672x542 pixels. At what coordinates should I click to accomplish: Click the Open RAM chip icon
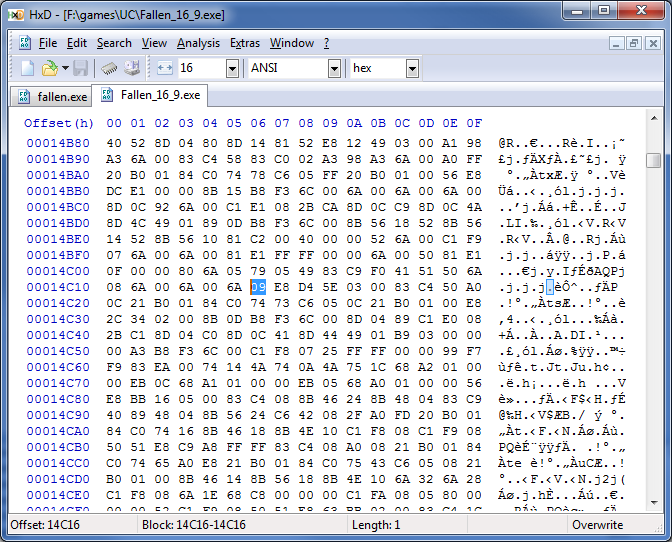pyautogui.click(x=109, y=68)
